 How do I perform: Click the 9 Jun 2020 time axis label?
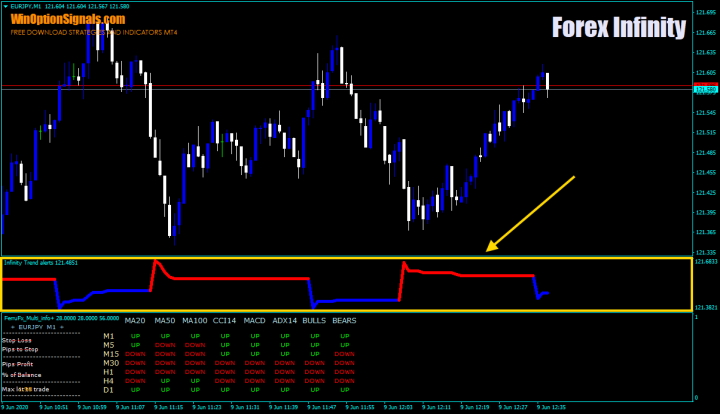pos(15,407)
